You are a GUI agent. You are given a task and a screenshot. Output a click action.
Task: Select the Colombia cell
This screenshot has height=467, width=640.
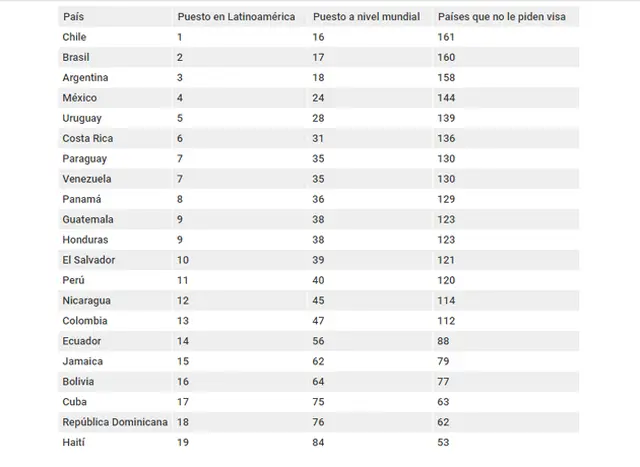click(x=85, y=321)
